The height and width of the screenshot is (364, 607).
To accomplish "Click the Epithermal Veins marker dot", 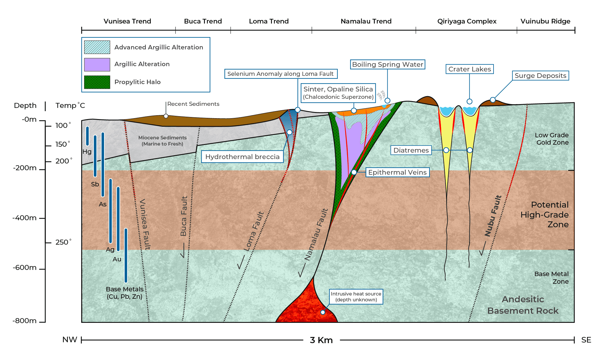I will pyautogui.click(x=354, y=172).
